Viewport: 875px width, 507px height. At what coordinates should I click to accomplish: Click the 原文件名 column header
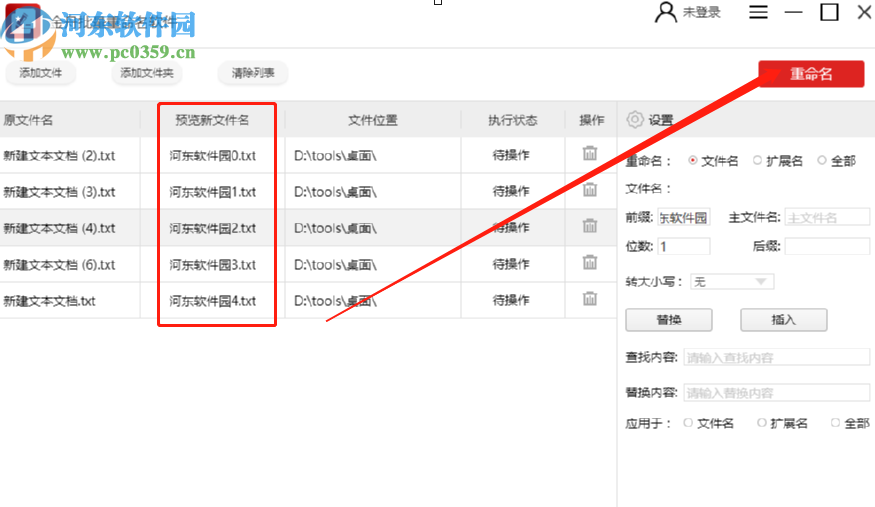pyautogui.click(x=28, y=120)
